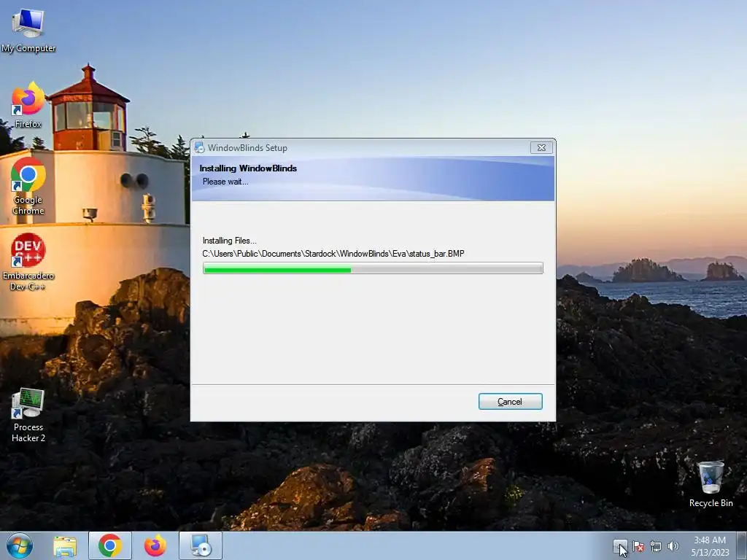
Task: Select the Firefox desktop shortcut
Action: 28,105
